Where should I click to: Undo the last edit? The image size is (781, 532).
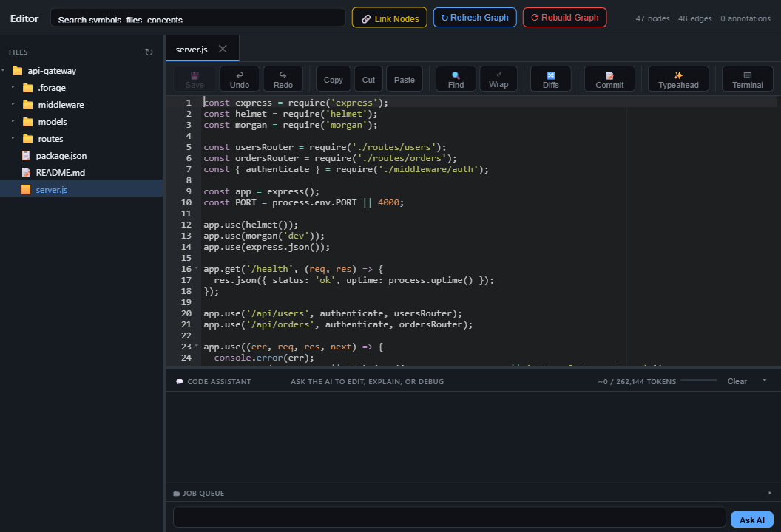click(240, 79)
